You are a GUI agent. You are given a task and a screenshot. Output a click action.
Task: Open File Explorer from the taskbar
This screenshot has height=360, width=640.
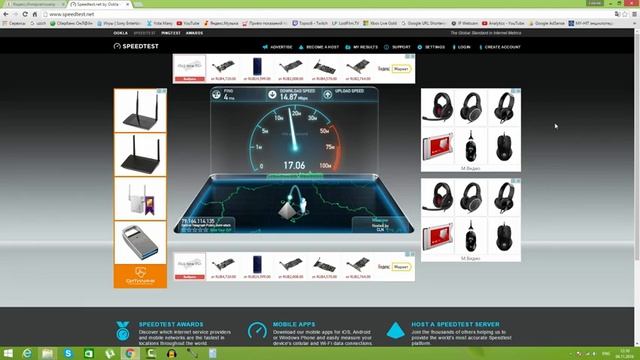(47, 353)
